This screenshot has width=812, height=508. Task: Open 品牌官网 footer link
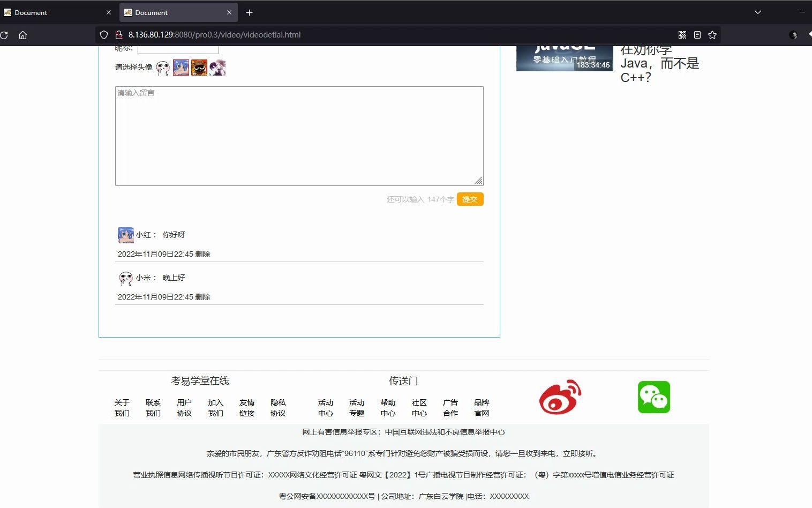coord(482,408)
